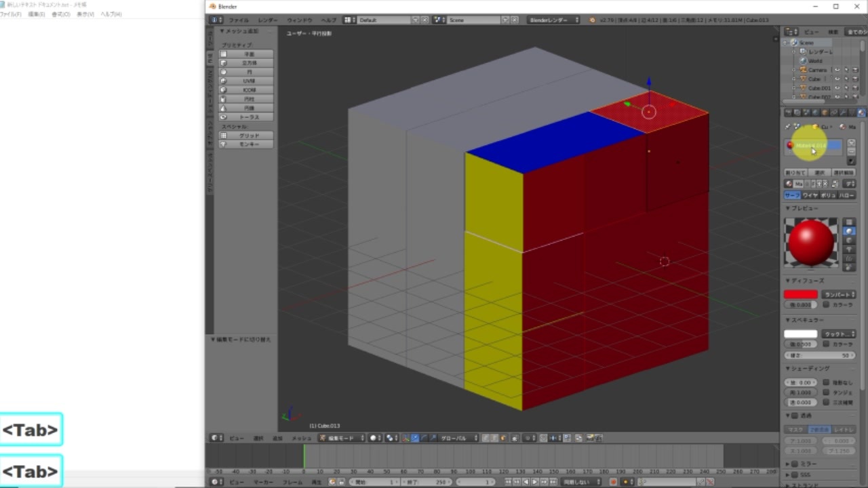Open the timeline sync mode dropdown
Image resolution: width=868 pixels, height=488 pixels.
(581, 482)
